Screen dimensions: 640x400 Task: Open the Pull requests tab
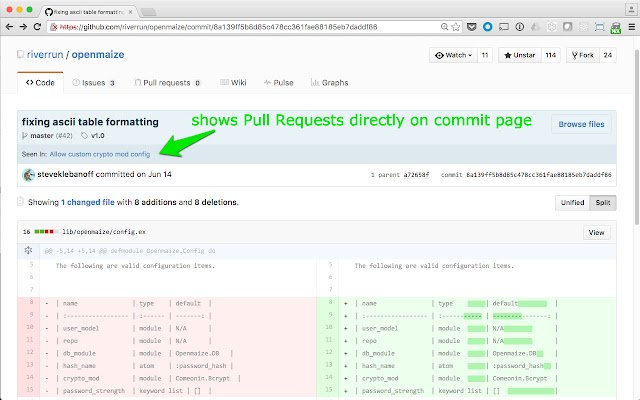tap(168, 83)
